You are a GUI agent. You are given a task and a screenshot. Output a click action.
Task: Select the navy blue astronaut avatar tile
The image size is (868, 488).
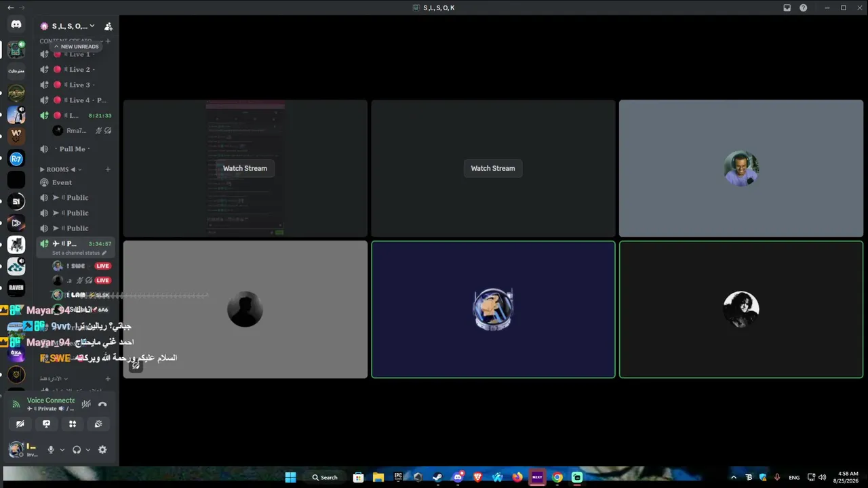pyautogui.click(x=493, y=310)
